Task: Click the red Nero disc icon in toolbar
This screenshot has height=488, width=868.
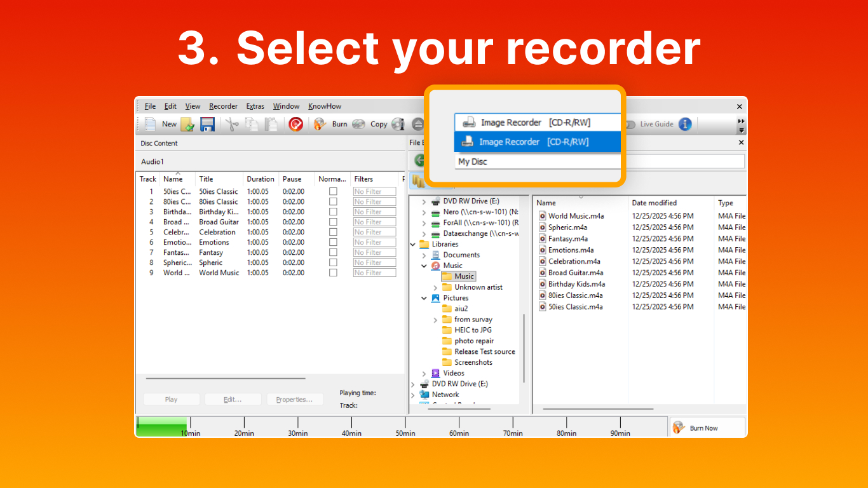Action: pos(295,124)
